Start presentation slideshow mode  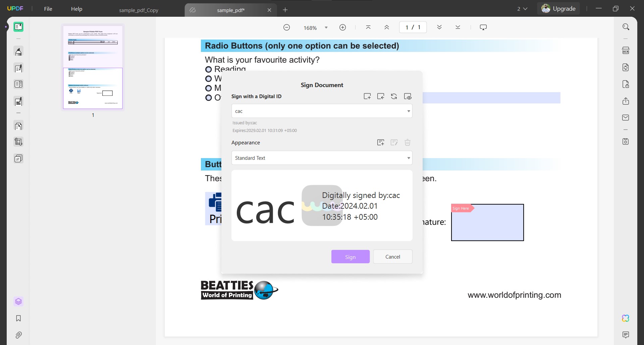coord(483,27)
